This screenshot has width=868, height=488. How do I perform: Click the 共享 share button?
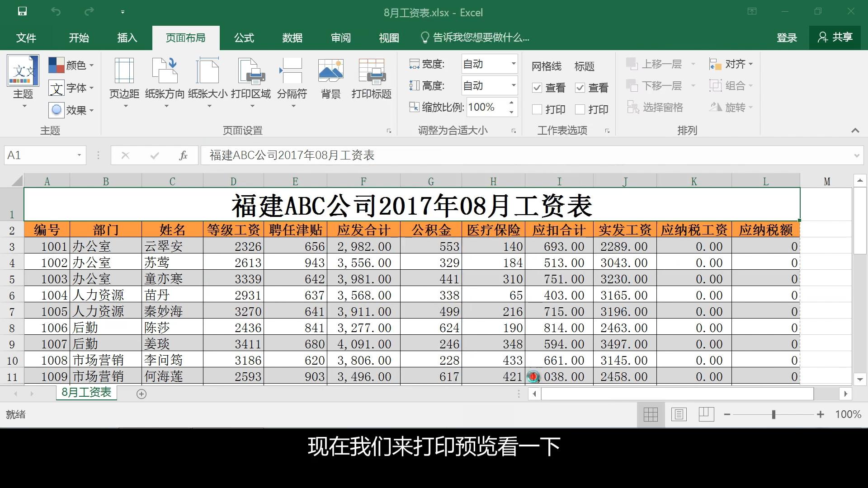point(835,38)
